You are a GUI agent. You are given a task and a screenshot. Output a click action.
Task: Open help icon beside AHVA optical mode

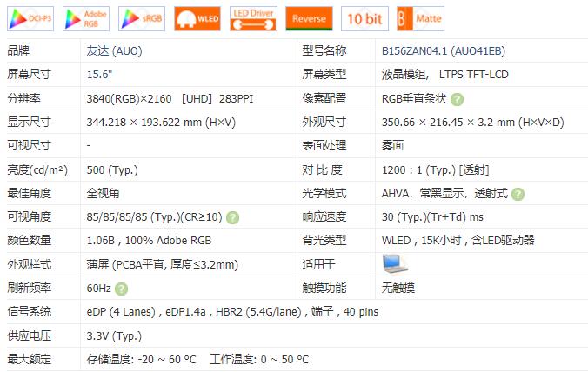pos(518,194)
